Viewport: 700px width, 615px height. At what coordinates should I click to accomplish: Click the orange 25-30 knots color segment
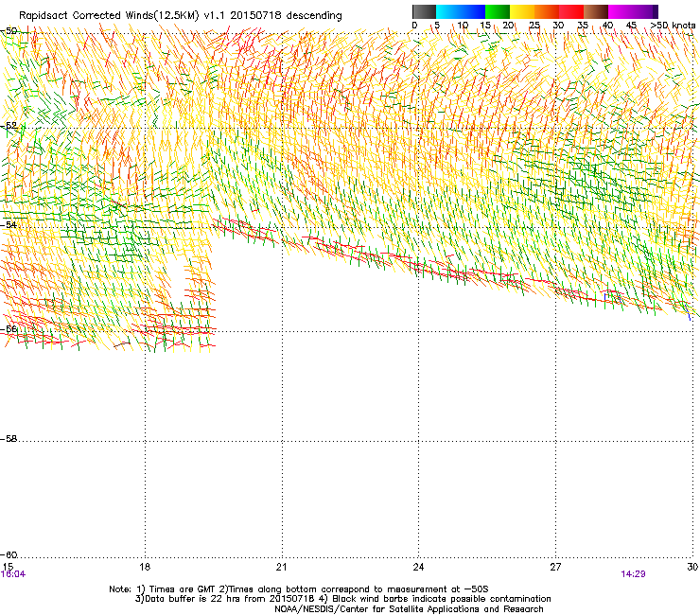547,11
